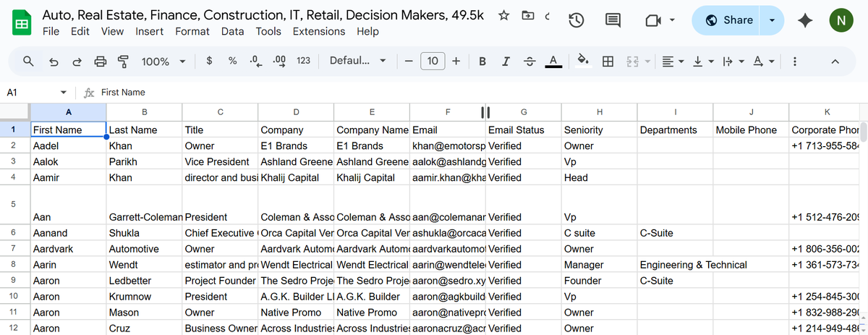This screenshot has width=868, height=335.
Task: Open the Google account avatar N
Action: click(841, 21)
